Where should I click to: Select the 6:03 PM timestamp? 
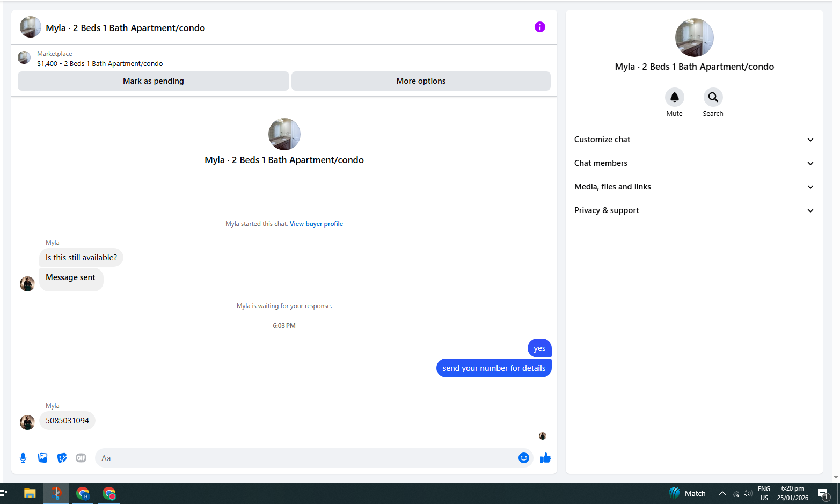284,326
